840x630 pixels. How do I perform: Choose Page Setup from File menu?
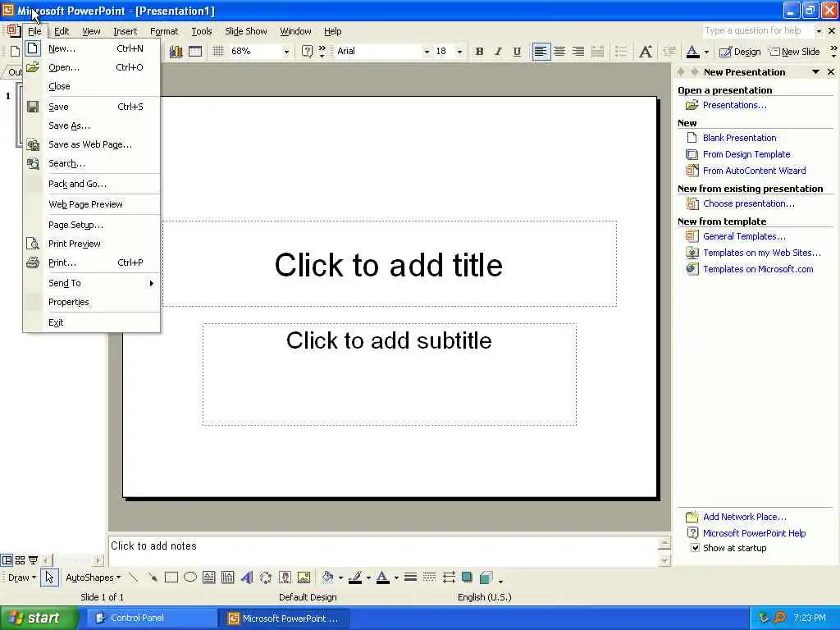(92, 225)
